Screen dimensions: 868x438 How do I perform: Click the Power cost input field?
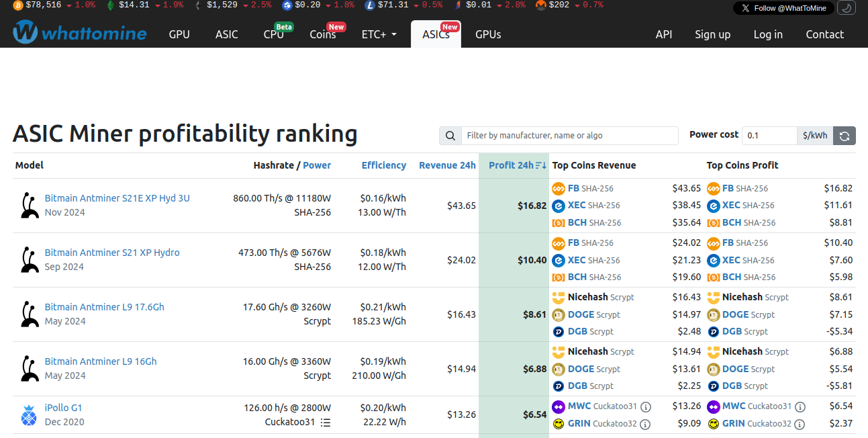[769, 136]
